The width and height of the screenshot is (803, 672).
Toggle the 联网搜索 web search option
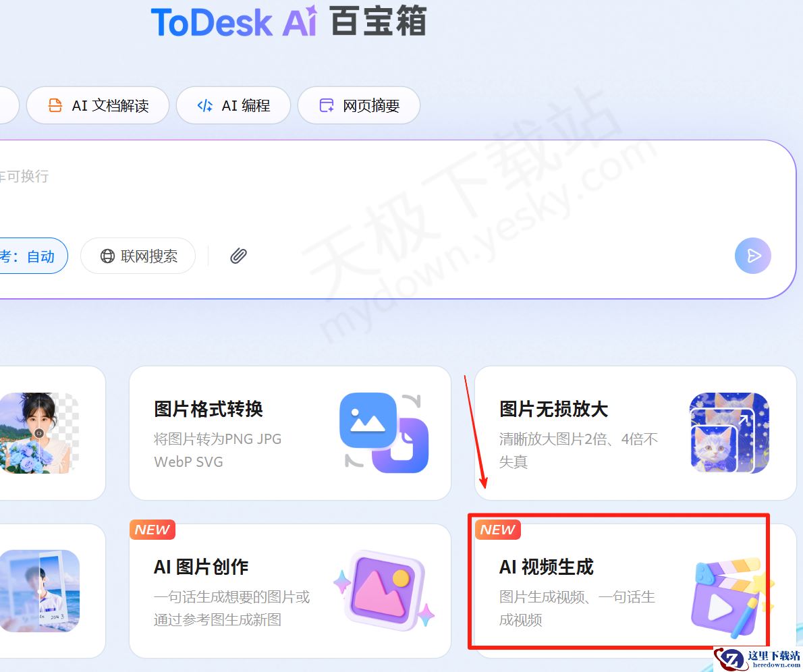138,256
